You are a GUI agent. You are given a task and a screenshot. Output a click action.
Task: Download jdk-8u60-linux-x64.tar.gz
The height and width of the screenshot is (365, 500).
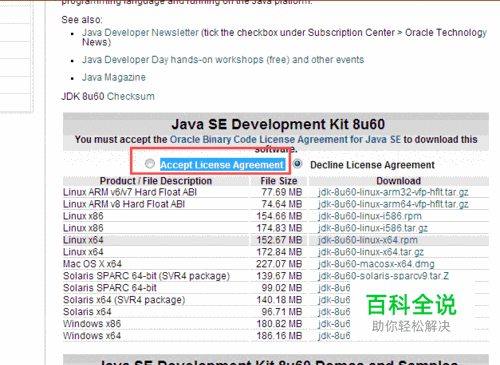click(371, 252)
